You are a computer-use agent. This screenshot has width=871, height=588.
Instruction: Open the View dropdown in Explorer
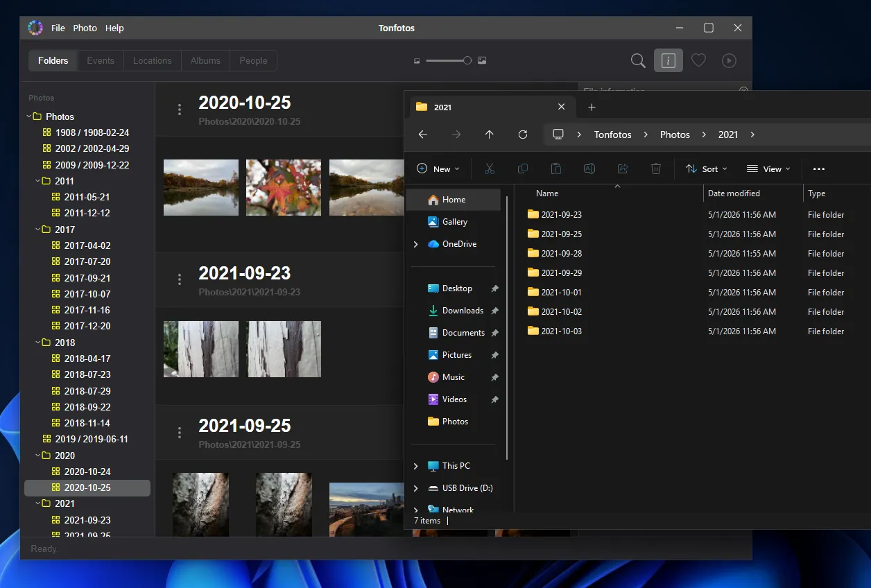[768, 168]
